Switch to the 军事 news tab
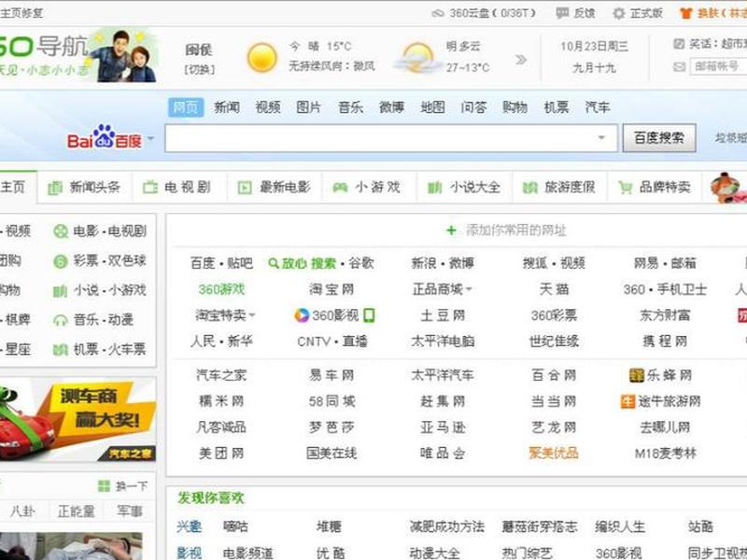The height and width of the screenshot is (560, 747). 130,511
